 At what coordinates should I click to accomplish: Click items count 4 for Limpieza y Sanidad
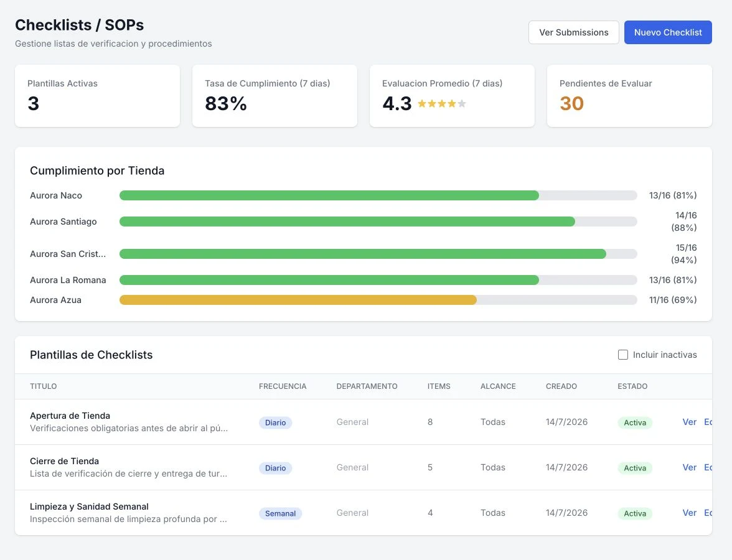coord(430,513)
